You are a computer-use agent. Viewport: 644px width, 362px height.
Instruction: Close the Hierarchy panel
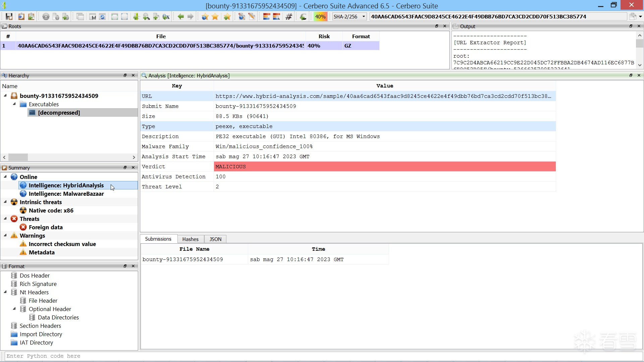[133, 75]
